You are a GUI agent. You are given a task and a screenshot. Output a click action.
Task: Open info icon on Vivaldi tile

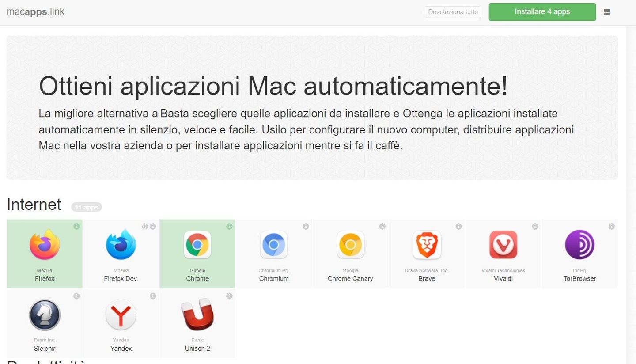coord(535,226)
